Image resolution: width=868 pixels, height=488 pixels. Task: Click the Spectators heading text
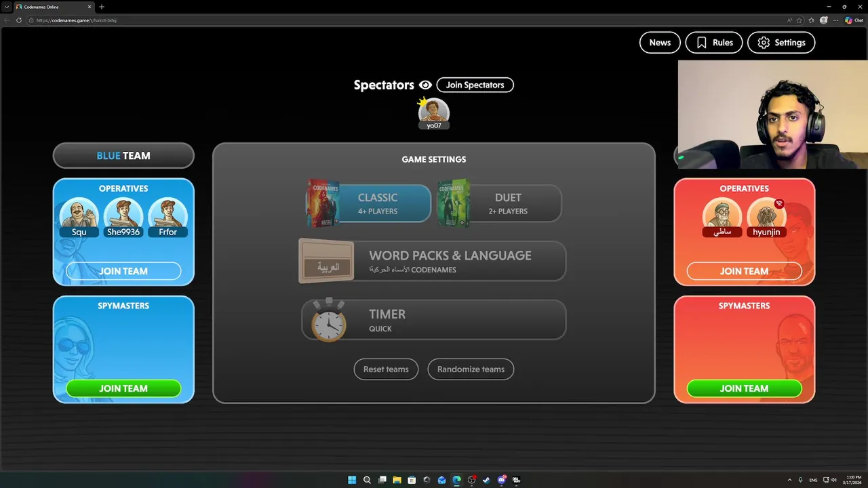384,85
